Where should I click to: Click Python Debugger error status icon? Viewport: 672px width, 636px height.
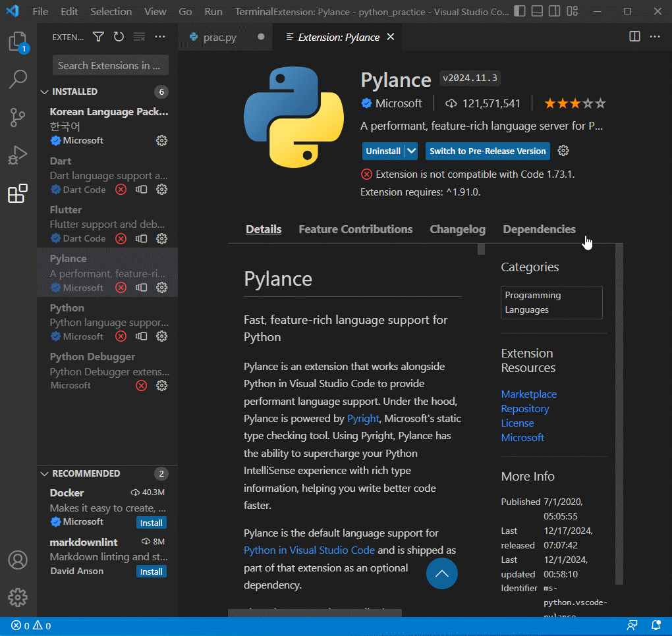point(142,385)
